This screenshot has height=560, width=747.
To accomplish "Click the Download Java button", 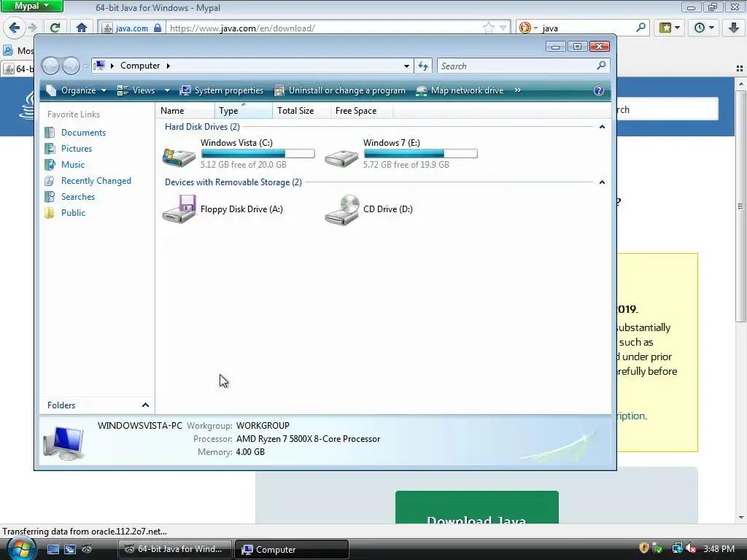I will point(477,507).
